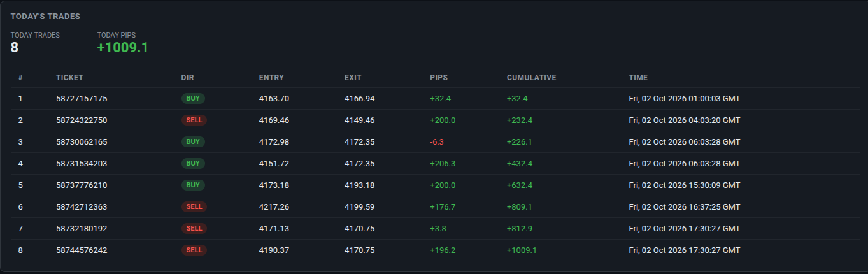Click the BUY badge for ticket 58737776210

(193, 185)
